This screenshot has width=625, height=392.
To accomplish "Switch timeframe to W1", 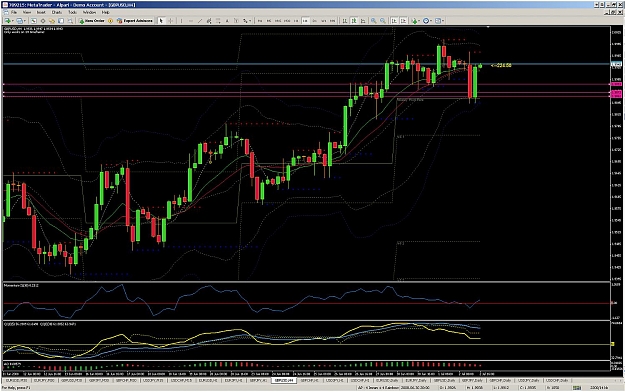I will pyautogui.click(x=324, y=21).
